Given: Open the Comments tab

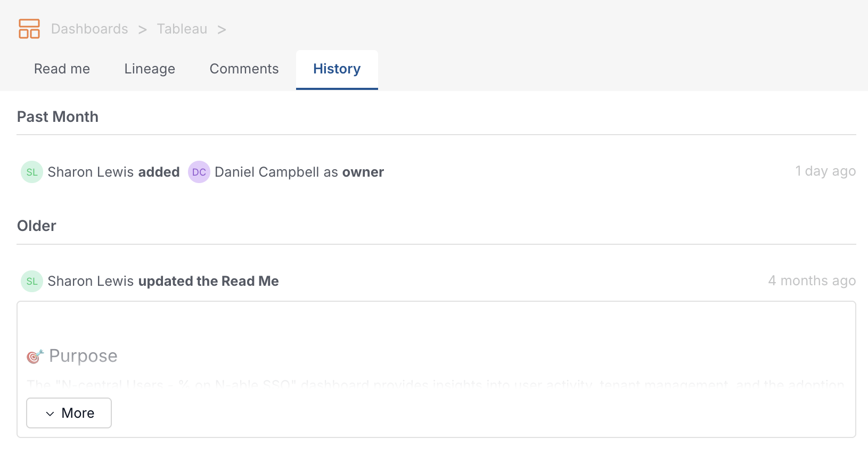Looking at the screenshot, I should [x=244, y=69].
